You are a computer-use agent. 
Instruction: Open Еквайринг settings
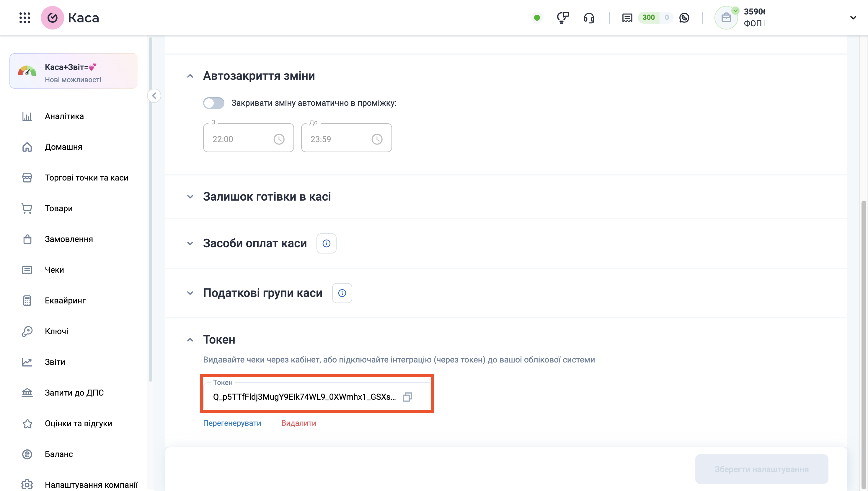click(x=65, y=300)
